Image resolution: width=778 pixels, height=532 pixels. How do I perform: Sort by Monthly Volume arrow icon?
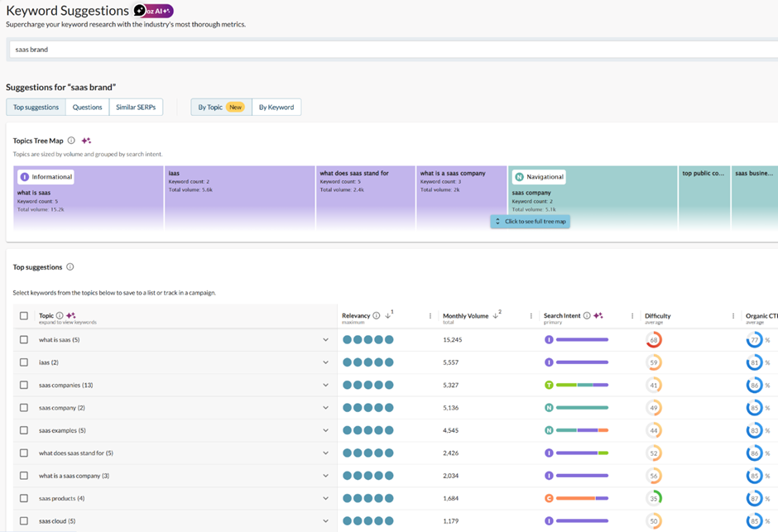(x=495, y=315)
